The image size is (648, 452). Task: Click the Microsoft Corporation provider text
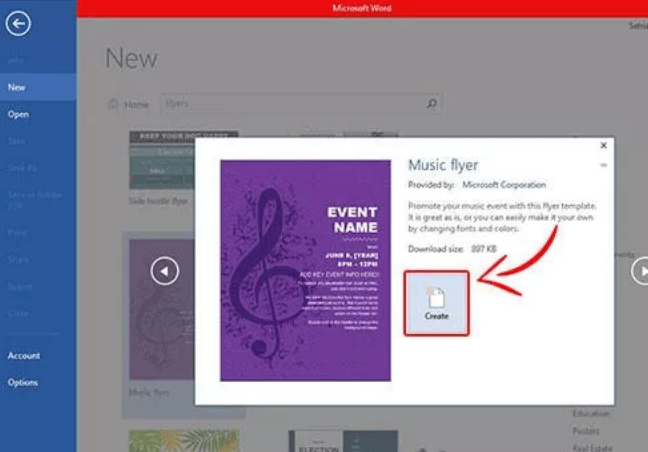504,185
